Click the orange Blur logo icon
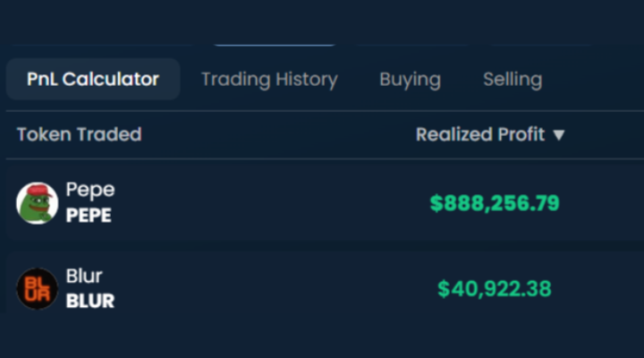Screen dimensions: 644x358 point(38,289)
